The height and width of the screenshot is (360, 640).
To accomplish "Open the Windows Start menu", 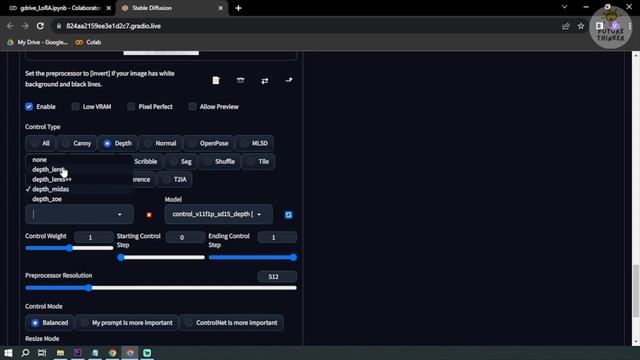I will click(8, 353).
